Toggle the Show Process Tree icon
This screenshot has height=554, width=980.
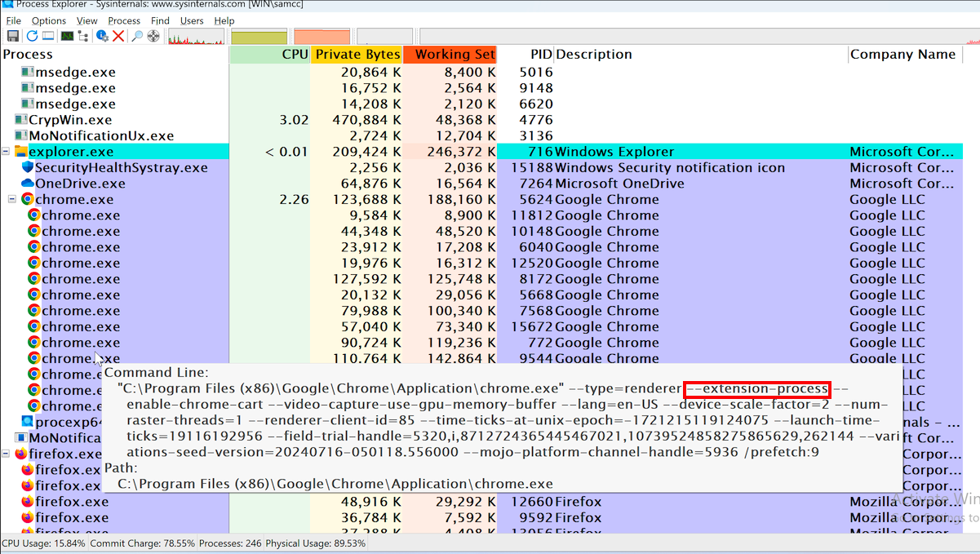tap(83, 36)
